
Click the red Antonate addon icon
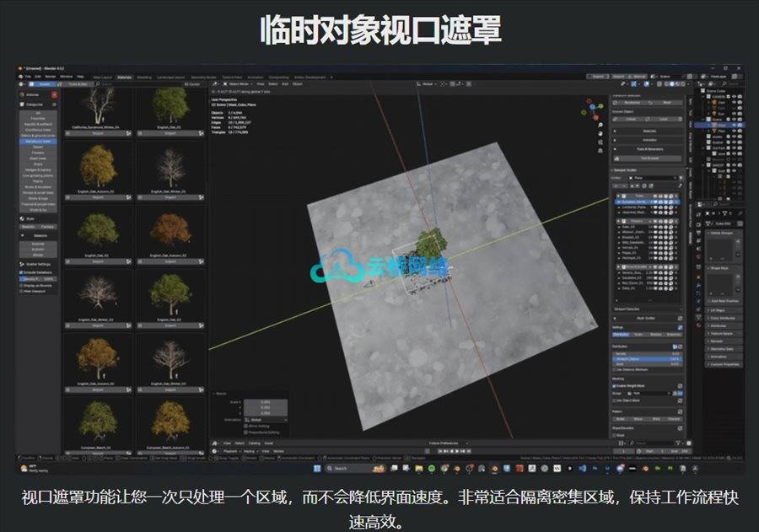click(x=55, y=95)
